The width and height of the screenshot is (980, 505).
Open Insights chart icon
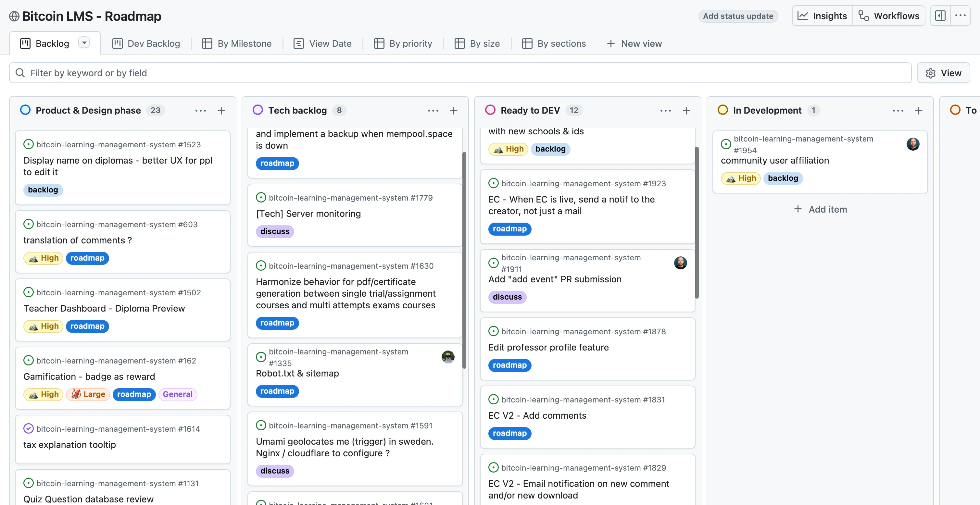[x=803, y=16]
